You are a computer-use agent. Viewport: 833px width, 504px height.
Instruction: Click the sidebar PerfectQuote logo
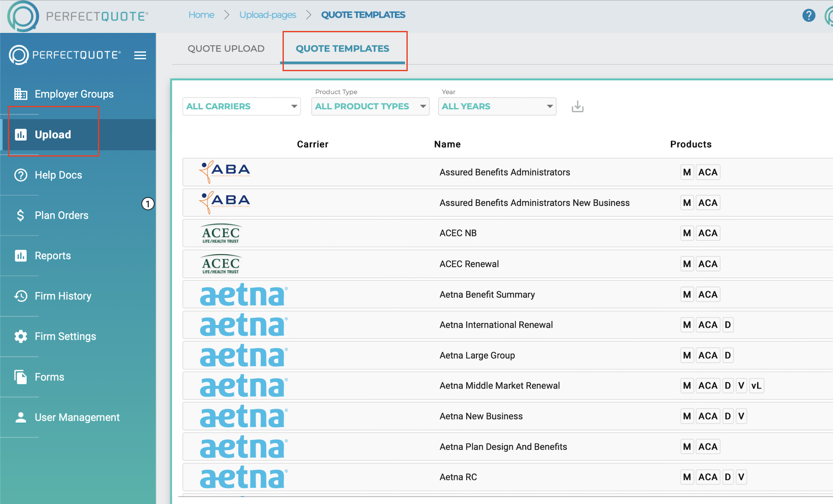click(65, 55)
